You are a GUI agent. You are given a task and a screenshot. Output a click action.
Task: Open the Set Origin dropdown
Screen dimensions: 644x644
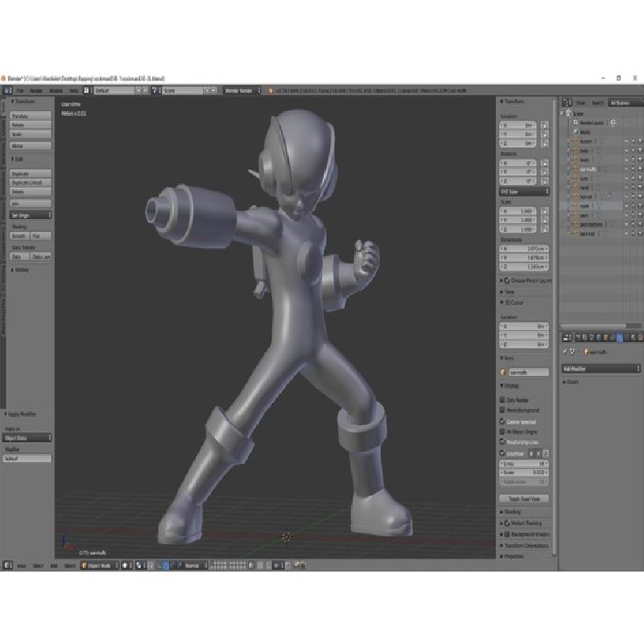31,216
